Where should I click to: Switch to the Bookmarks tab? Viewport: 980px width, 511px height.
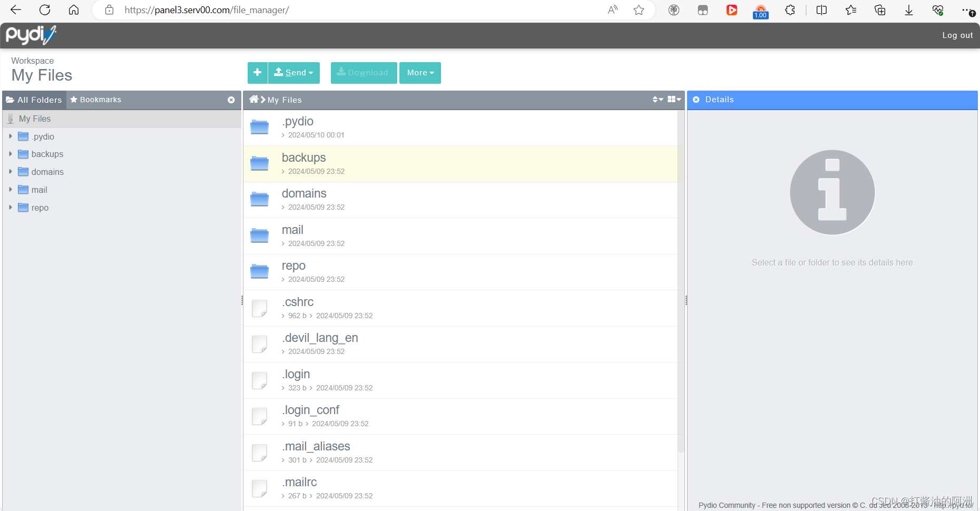point(95,100)
